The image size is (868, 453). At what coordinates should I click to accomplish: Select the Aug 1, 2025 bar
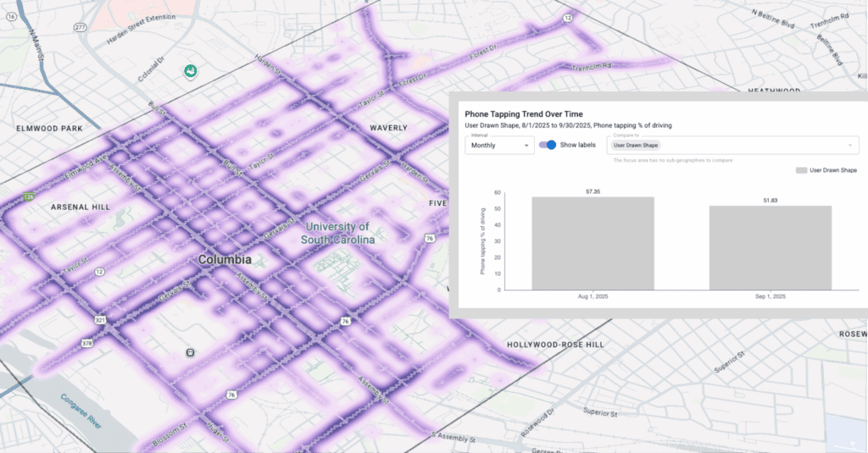593,243
